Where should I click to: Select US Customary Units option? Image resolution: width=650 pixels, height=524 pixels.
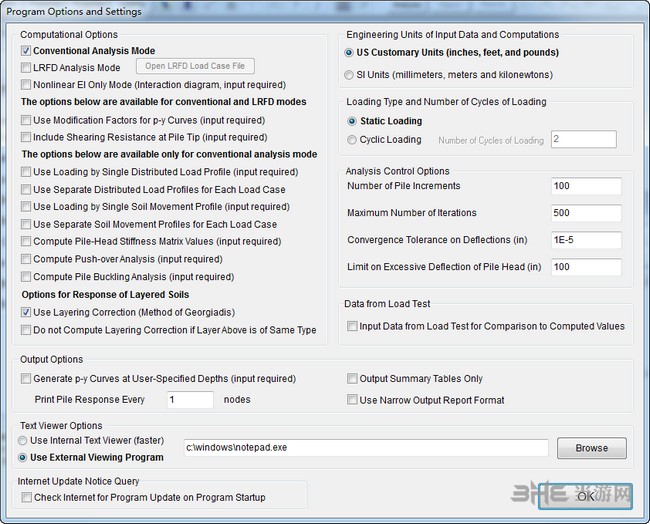[349, 53]
